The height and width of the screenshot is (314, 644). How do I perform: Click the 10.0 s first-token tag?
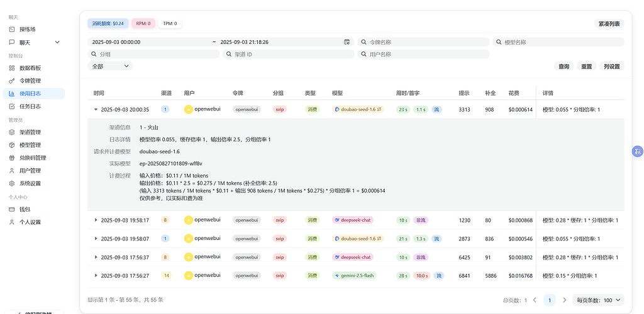pyautogui.click(x=421, y=276)
